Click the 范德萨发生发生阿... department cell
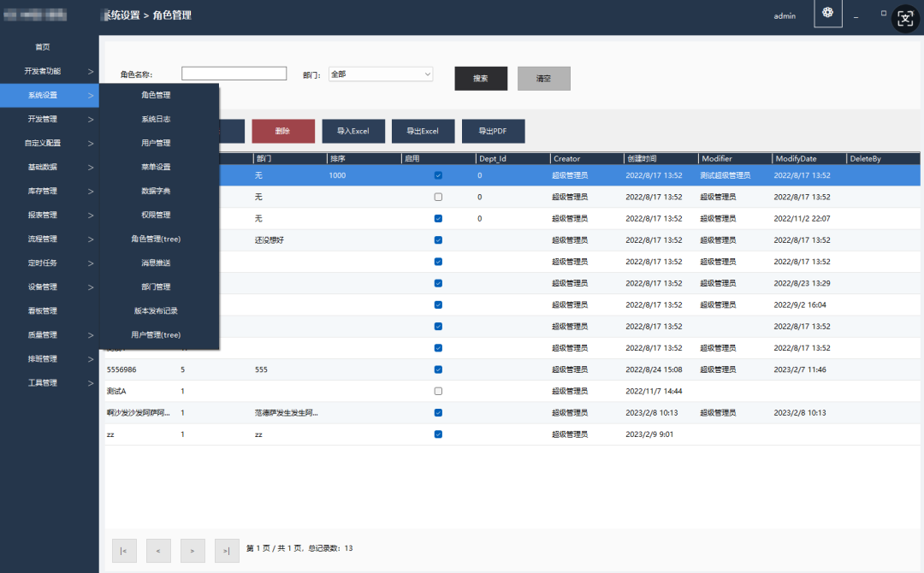Image resolution: width=924 pixels, height=573 pixels. (286, 413)
